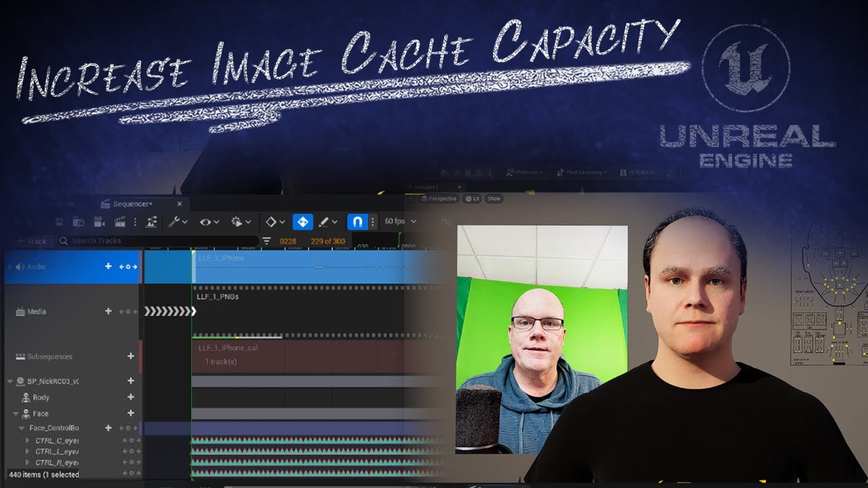
Task: Close the Sequencer tab
Action: [x=180, y=203]
